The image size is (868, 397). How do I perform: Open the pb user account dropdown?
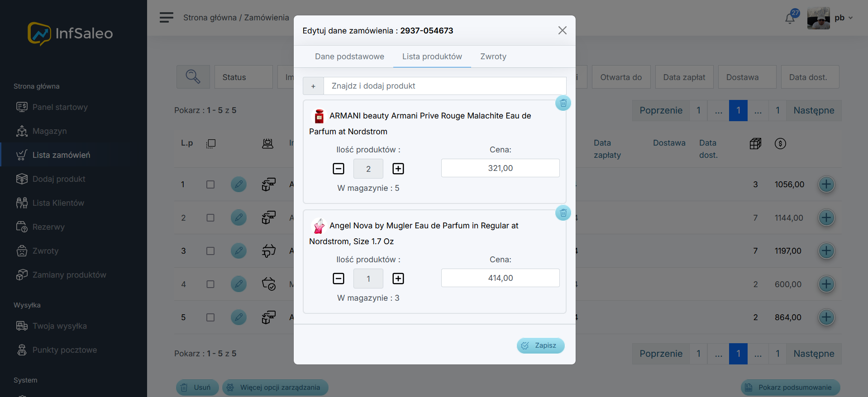click(x=844, y=18)
